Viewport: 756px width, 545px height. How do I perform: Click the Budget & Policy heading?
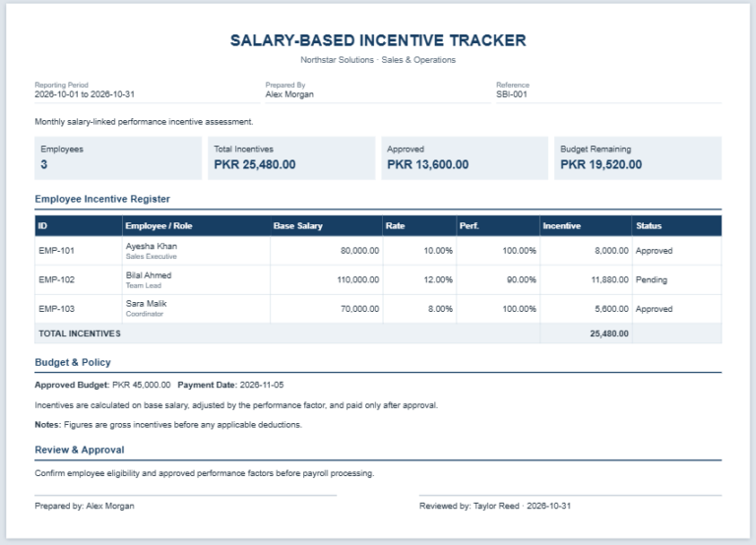click(73, 362)
